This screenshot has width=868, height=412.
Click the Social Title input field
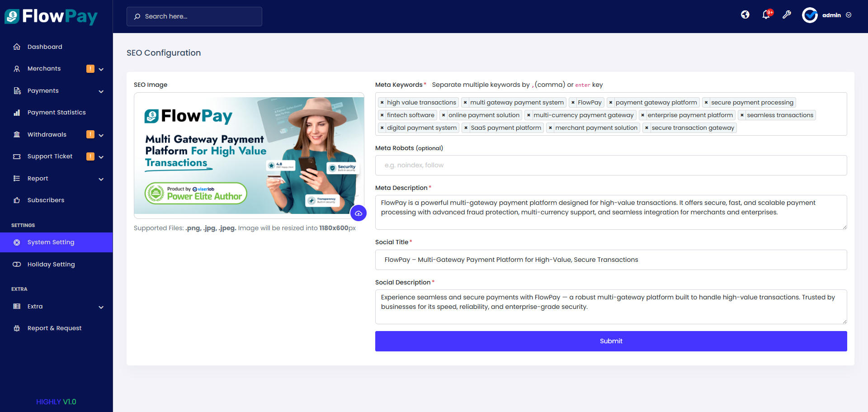pos(611,260)
